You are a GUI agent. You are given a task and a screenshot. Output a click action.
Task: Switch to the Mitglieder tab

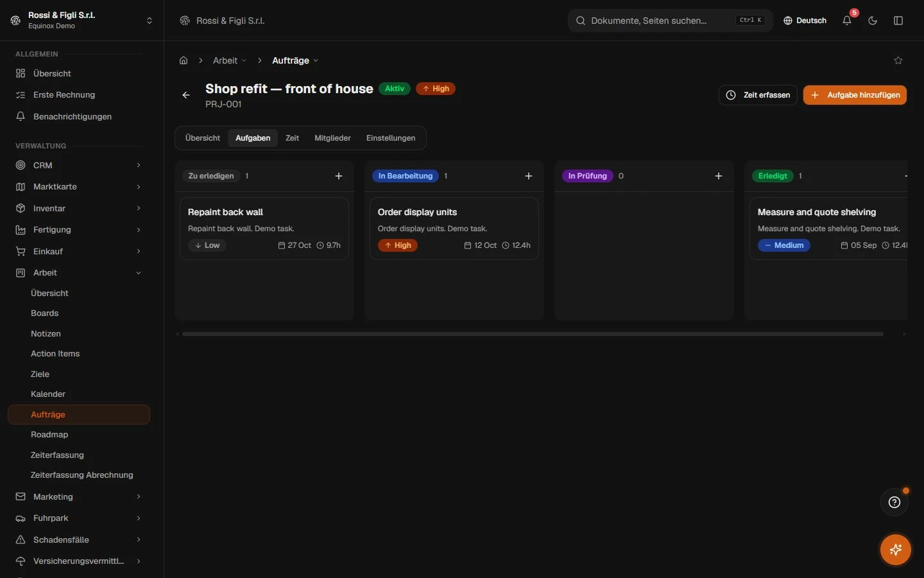coord(332,138)
